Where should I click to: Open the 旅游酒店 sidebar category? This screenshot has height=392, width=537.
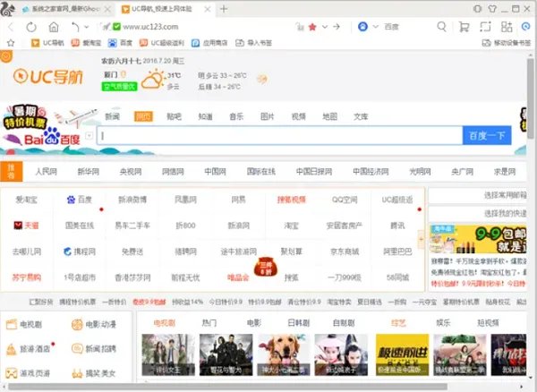29,349
